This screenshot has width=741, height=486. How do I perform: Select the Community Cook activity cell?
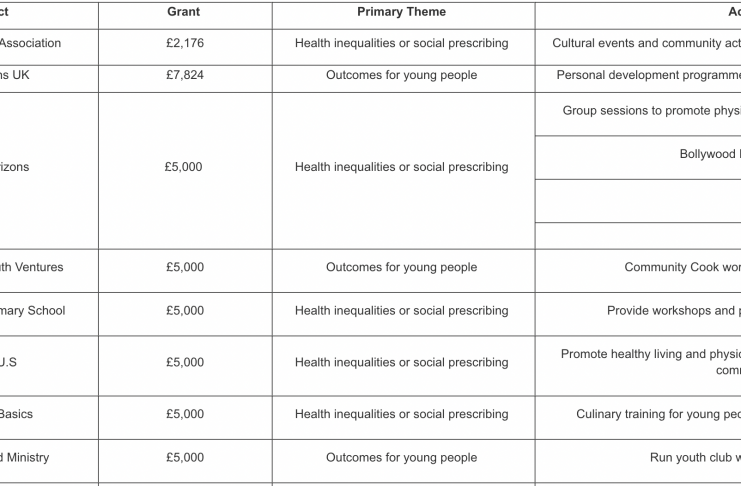pyautogui.click(x=681, y=267)
